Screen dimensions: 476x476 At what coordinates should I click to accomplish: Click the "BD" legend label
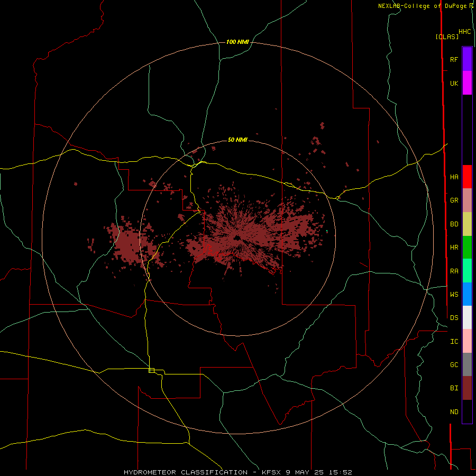(454, 224)
